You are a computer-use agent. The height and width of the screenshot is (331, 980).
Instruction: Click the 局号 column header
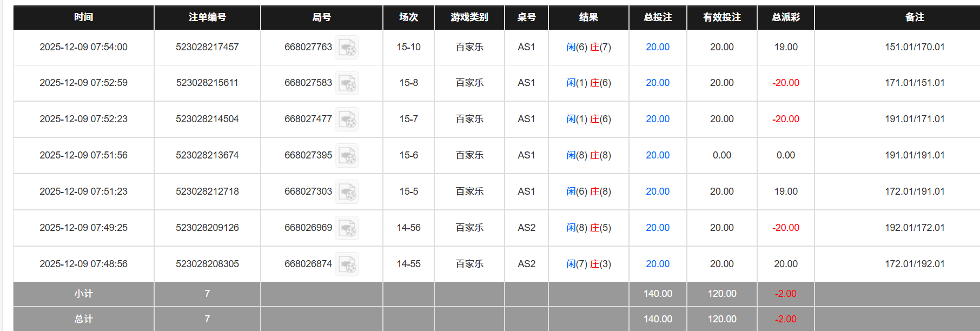[x=321, y=17]
